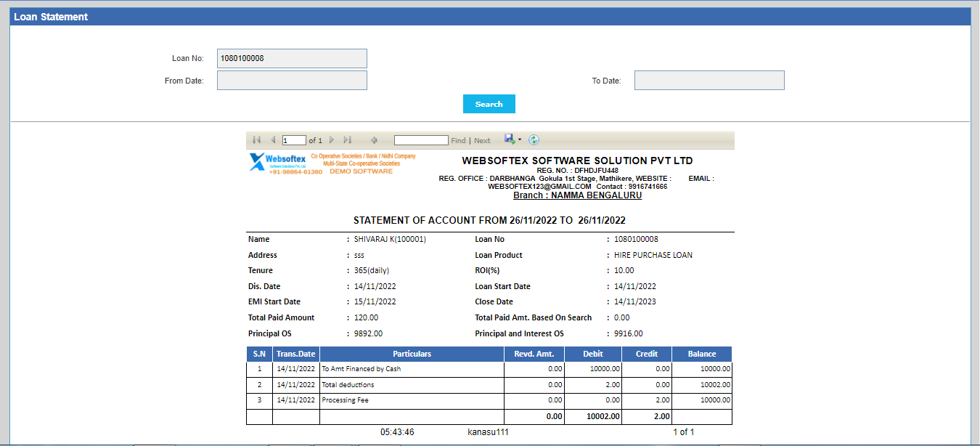
Task: Jump to last report page
Action: click(347, 140)
